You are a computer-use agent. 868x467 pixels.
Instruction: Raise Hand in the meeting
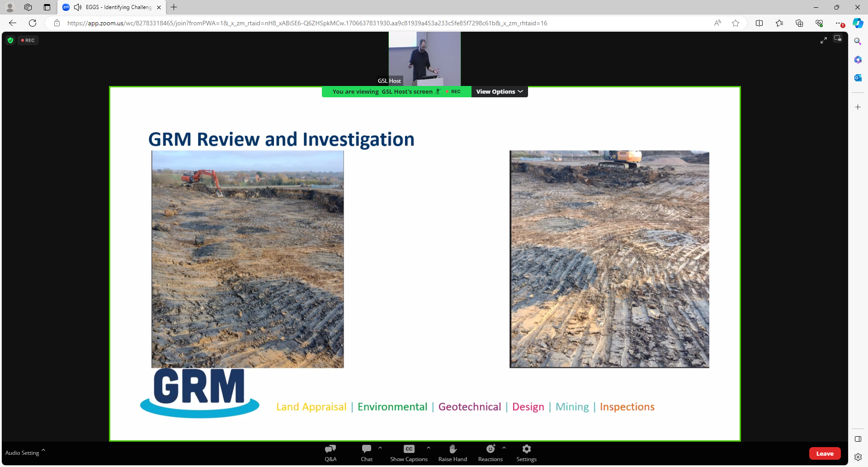(453, 453)
